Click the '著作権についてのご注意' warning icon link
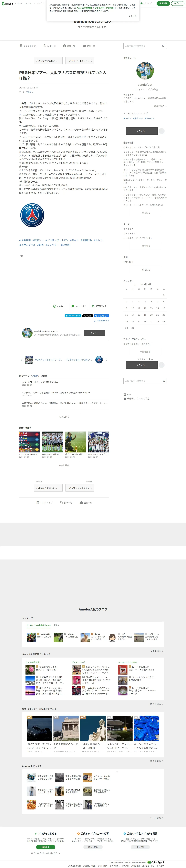 (137, 398)
